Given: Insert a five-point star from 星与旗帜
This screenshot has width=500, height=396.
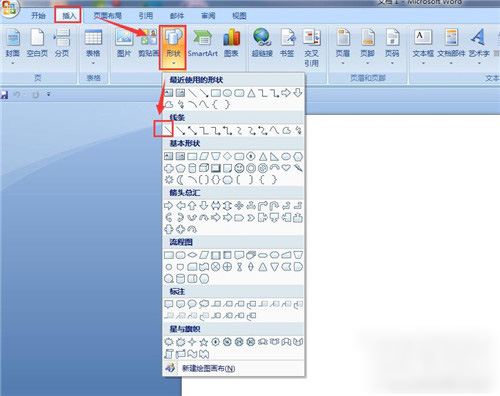Looking at the screenshot, I should point(204,342).
